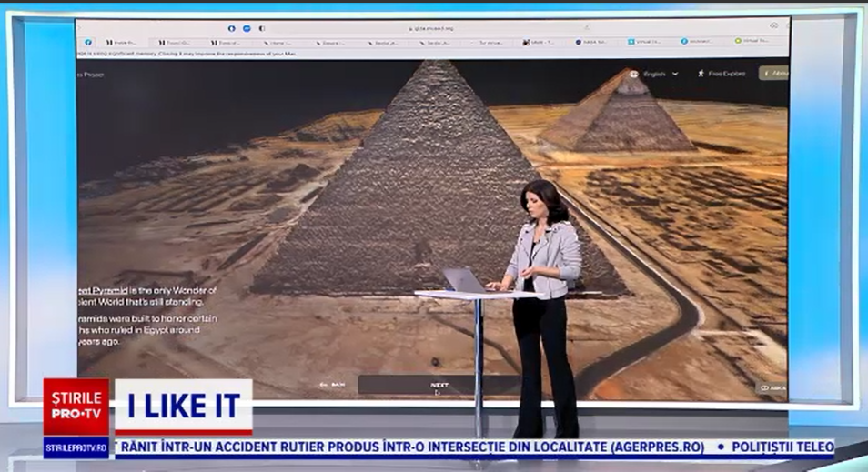
Task: Click the globe icon beside English
Action: click(634, 74)
